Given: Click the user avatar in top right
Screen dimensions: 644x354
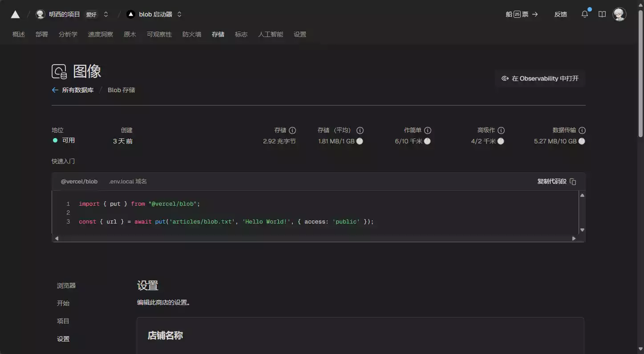Looking at the screenshot, I should coord(619,14).
